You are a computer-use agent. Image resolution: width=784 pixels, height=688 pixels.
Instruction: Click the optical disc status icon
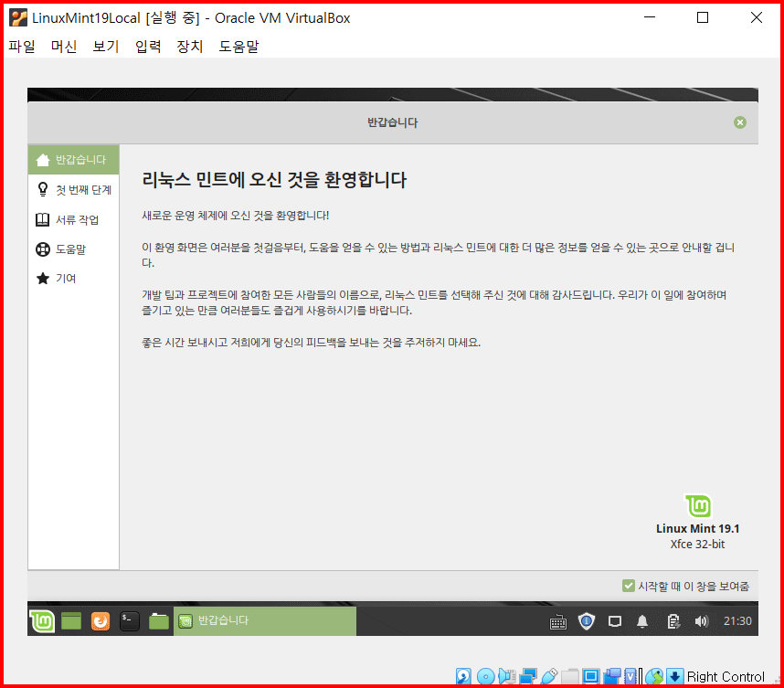485,676
